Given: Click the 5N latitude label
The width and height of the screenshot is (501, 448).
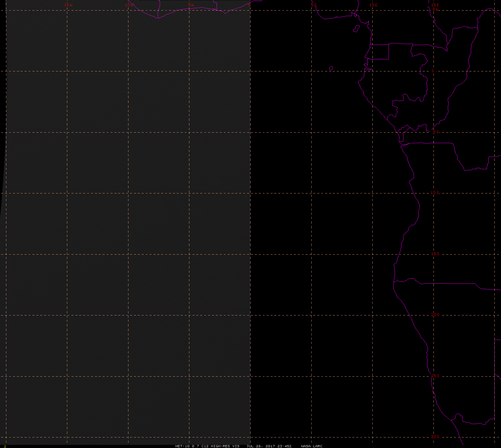Looking at the screenshot, I should [x=436, y=10].
